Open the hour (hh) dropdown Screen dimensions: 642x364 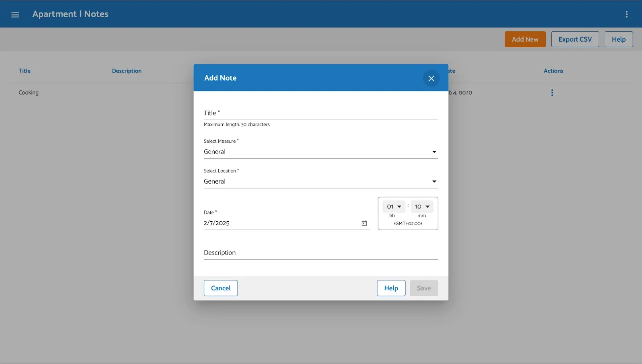394,207
